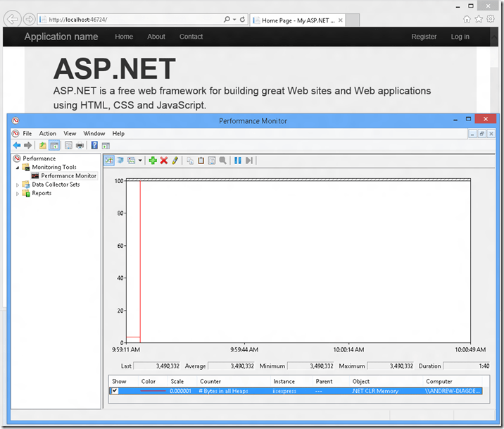Click 'iisexpress' instance cell
The image size is (504, 429).
(x=284, y=391)
